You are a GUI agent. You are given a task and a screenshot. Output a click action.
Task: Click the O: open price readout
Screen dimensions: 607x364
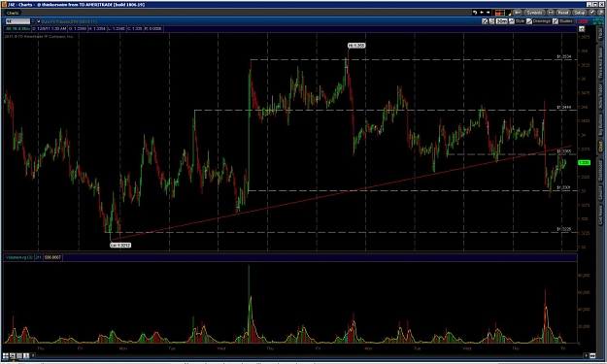point(78,28)
